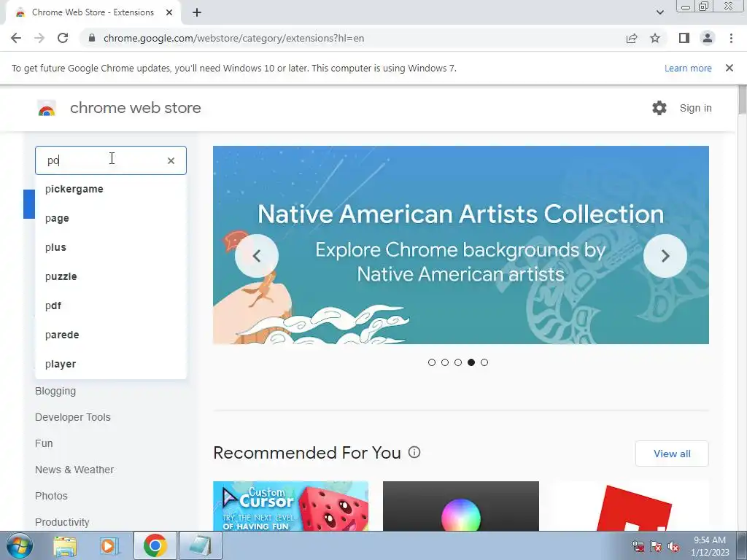This screenshot has width=747, height=560.
Task: Open a new browser tab
Action: pos(197,12)
